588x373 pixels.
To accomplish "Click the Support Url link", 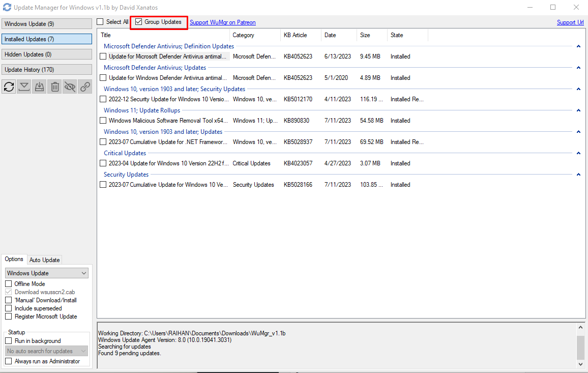I will [570, 22].
